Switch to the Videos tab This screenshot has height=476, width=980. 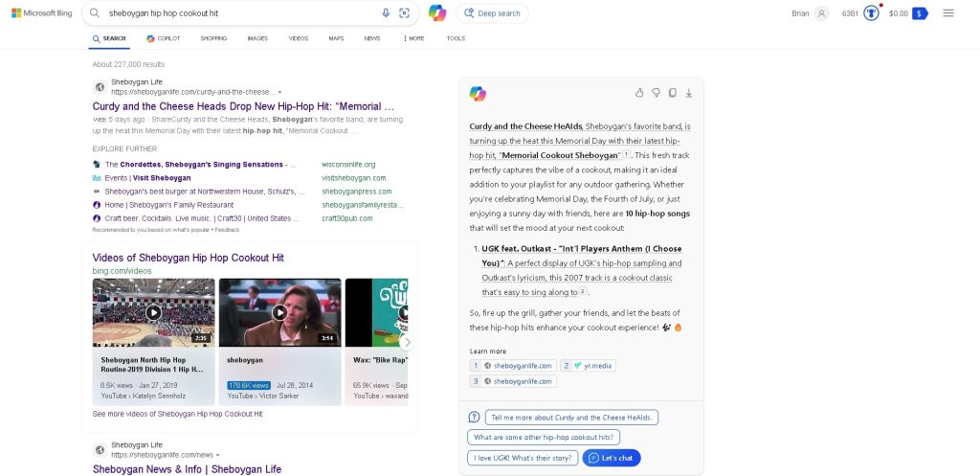[x=299, y=38]
